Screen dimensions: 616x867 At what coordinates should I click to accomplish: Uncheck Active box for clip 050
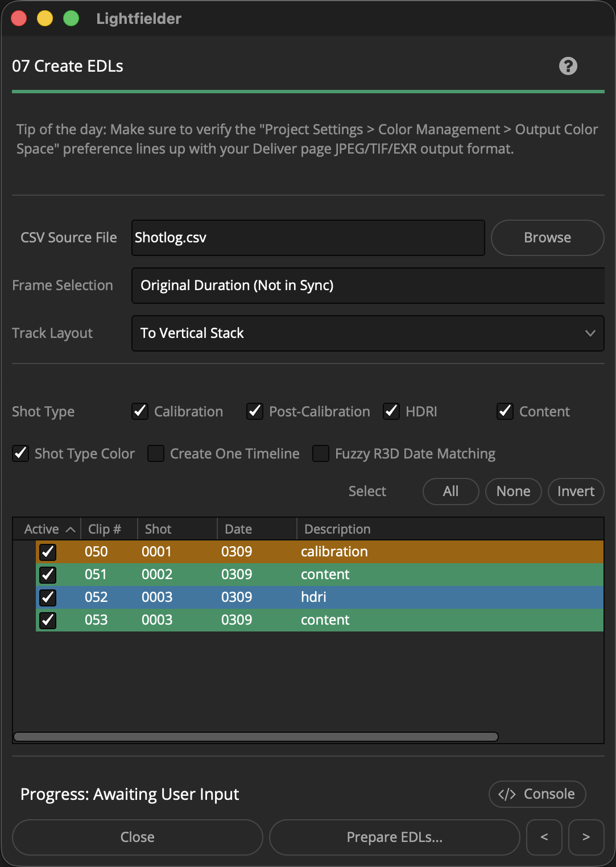(x=48, y=552)
